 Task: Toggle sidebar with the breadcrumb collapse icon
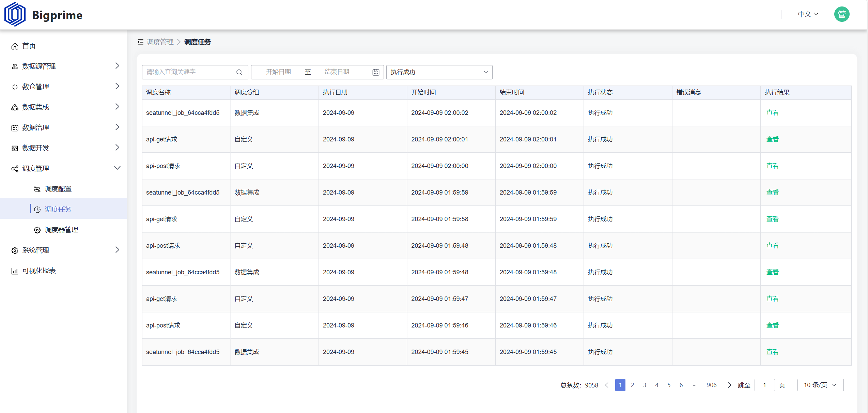(140, 42)
